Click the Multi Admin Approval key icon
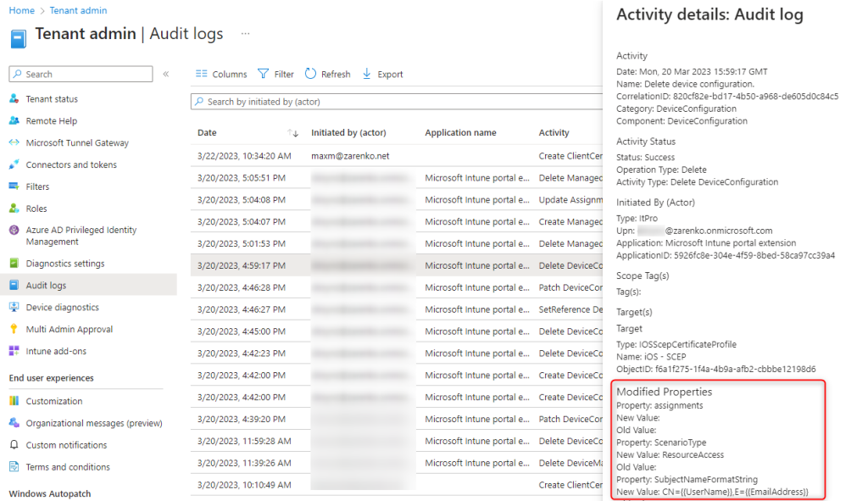 (14, 329)
